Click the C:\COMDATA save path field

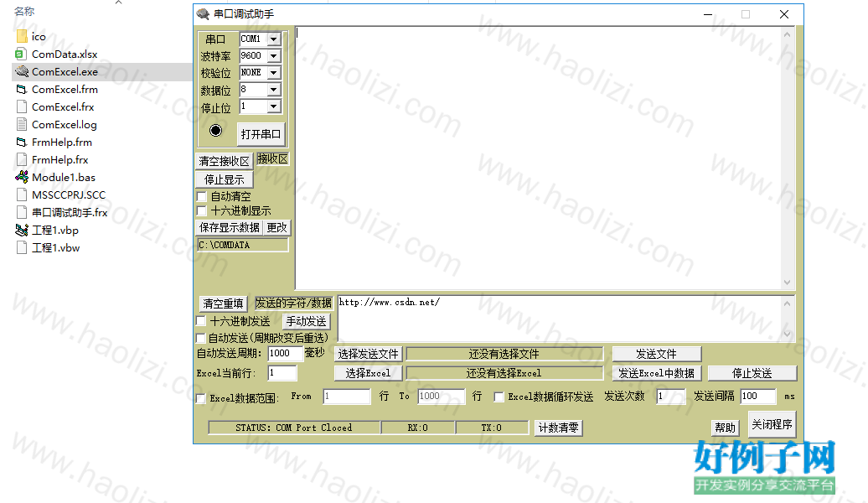242,245
